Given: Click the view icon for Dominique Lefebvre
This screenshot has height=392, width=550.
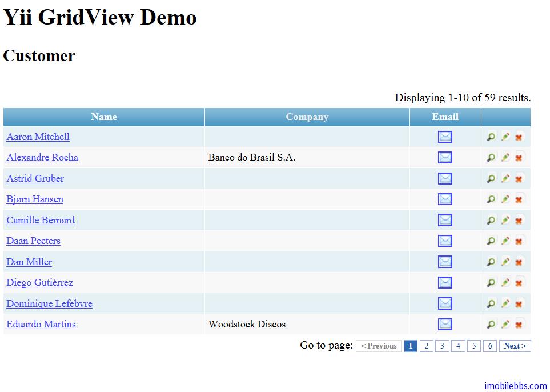Looking at the screenshot, I should point(491,303).
